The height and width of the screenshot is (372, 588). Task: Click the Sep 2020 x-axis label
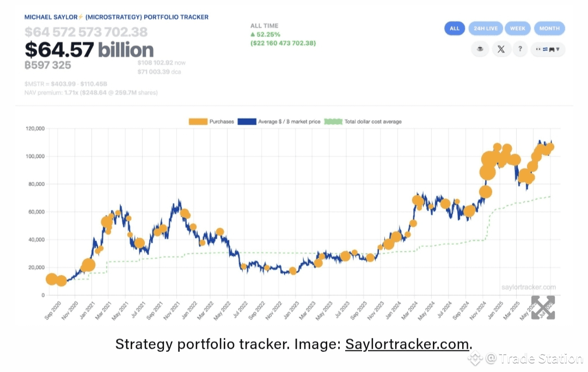[52, 310]
